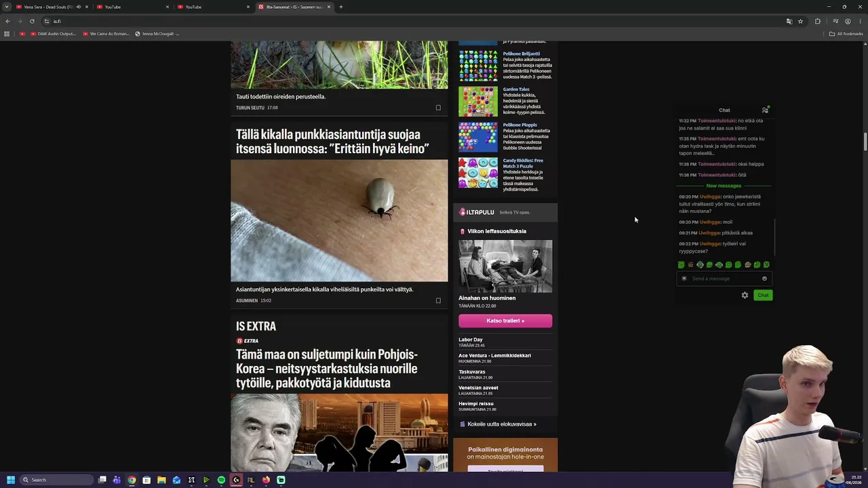Open the Pelikone Briljantti game thumbnail
868x488 pixels.
coord(478,66)
